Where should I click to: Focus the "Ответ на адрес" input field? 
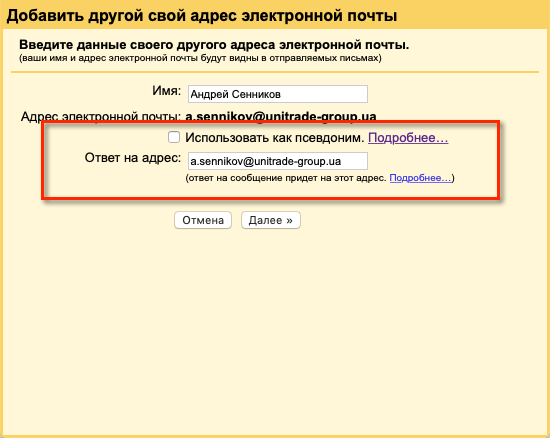click(x=278, y=161)
